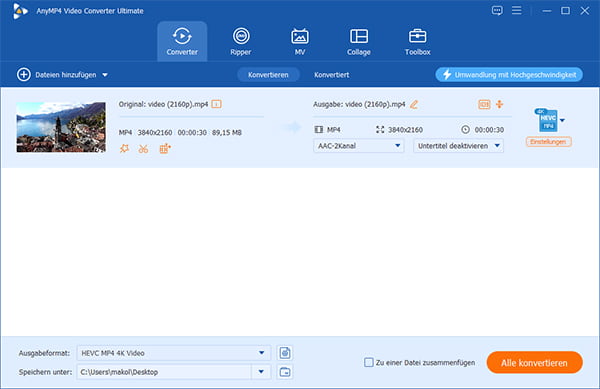Open the output folder icon
The width and height of the screenshot is (600, 389).
pyautogui.click(x=285, y=372)
